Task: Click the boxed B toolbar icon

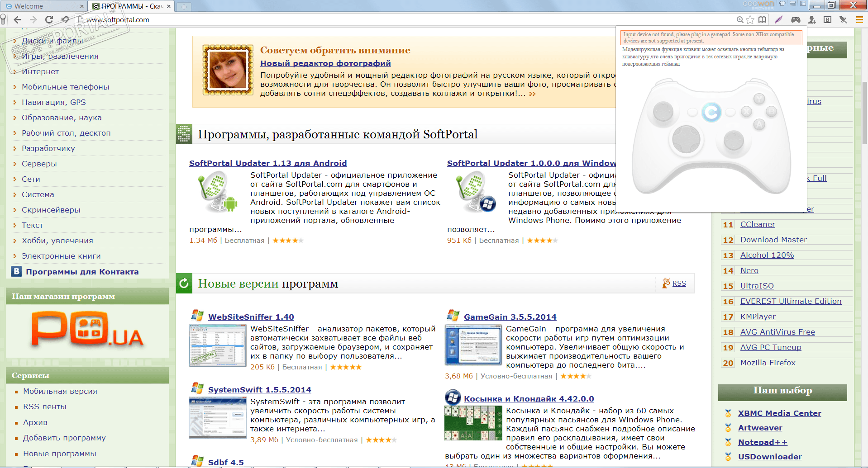Action: coord(828,19)
